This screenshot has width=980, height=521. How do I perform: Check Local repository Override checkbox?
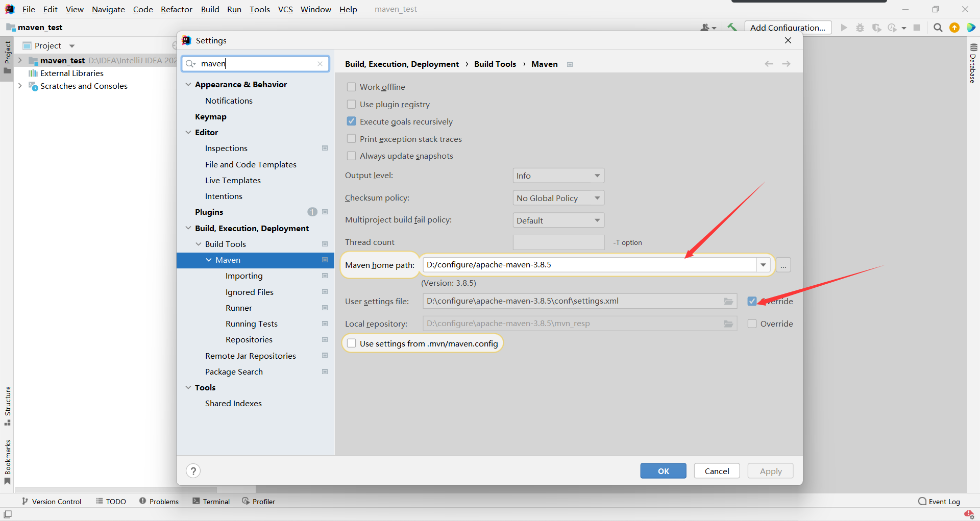752,324
